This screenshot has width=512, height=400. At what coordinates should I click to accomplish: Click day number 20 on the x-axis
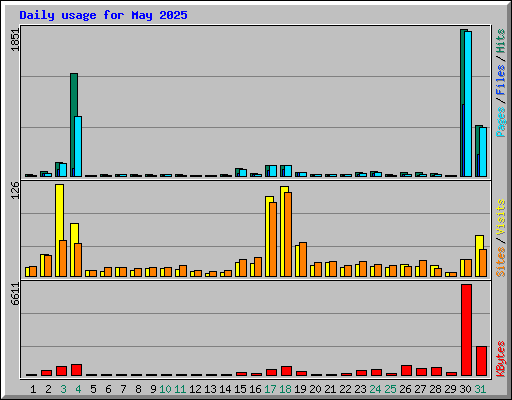pyautogui.click(x=315, y=389)
